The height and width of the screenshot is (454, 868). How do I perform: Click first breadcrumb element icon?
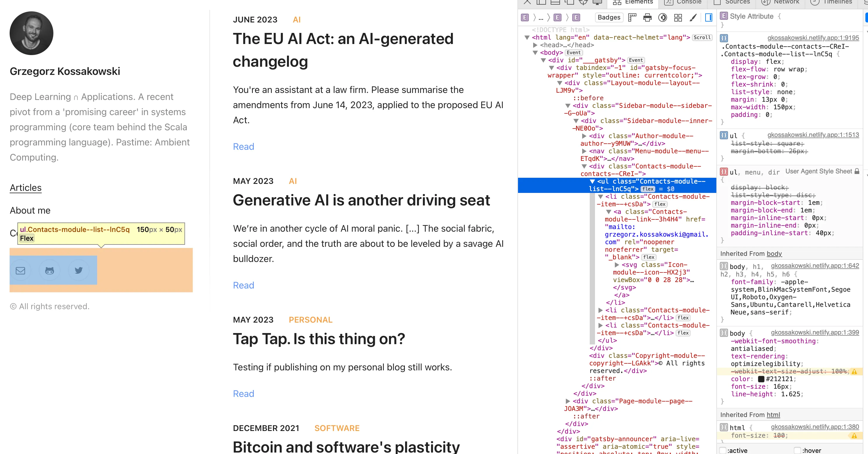[525, 17]
